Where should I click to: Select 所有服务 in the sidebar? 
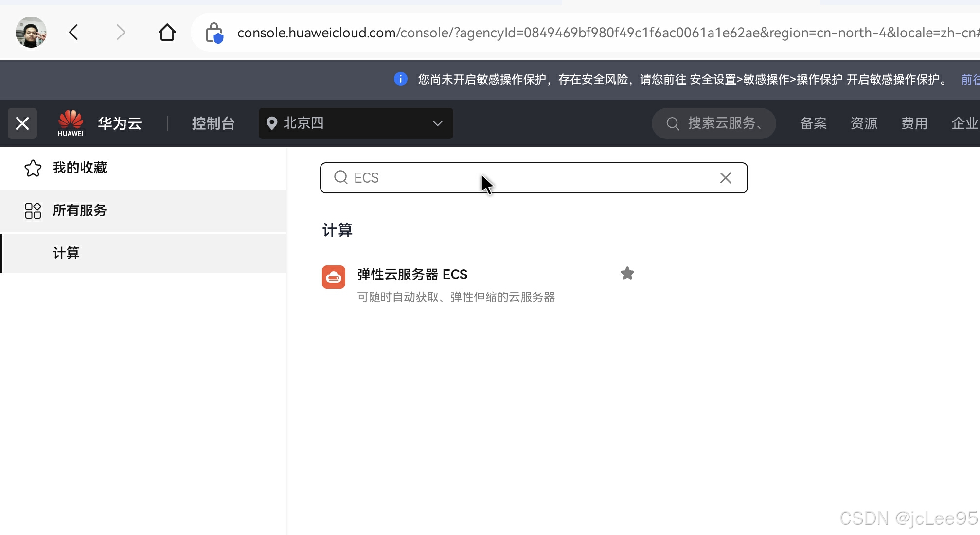point(80,210)
